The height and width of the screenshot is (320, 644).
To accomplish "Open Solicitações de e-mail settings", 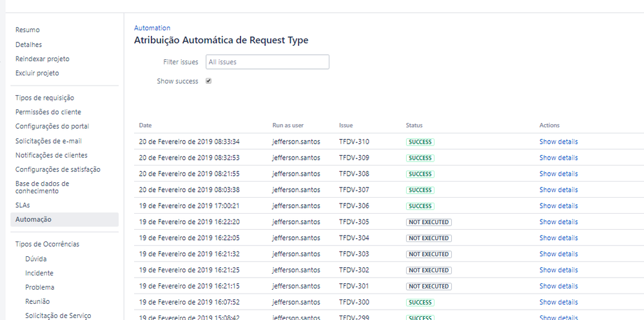I will [x=48, y=141].
